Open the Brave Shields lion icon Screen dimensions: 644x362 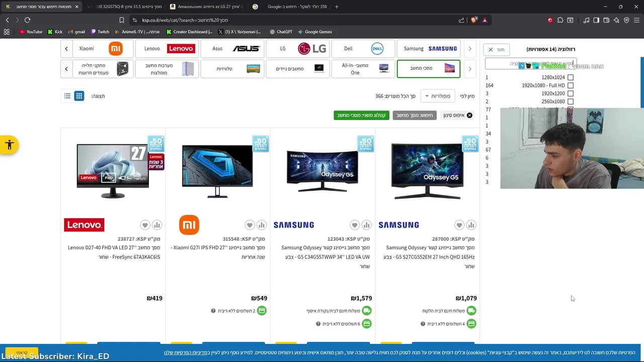pyautogui.click(x=474, y=20)
